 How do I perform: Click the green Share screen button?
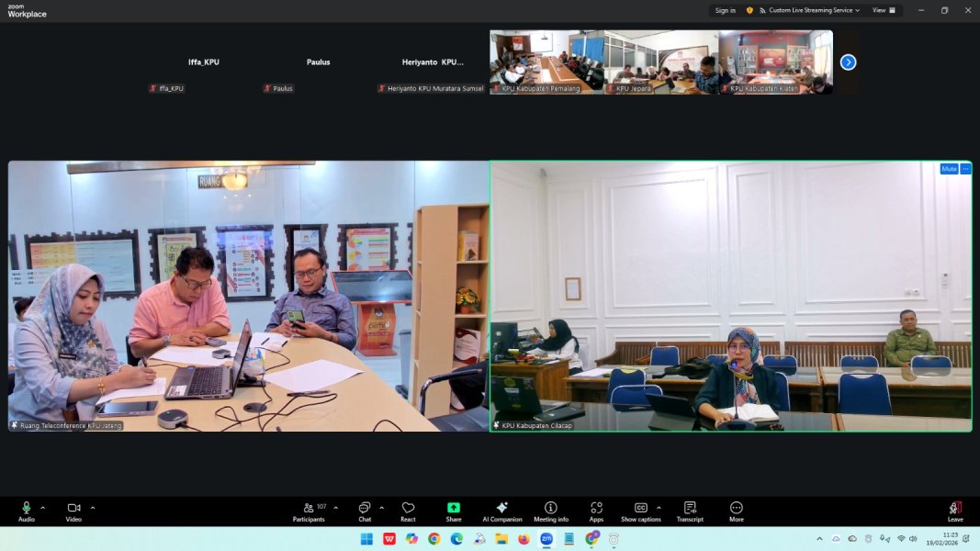(x=454, y=511)
